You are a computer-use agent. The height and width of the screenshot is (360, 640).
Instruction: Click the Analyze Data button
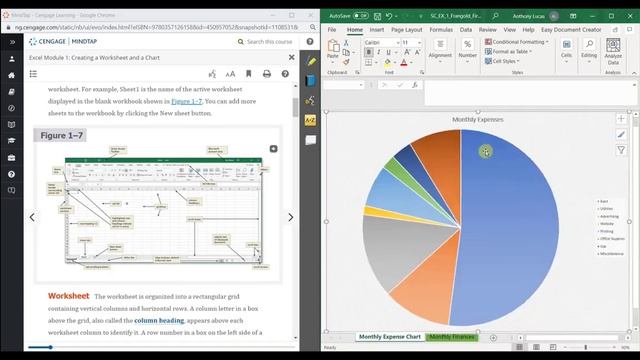pyautogui.click(x=613, y=51)
